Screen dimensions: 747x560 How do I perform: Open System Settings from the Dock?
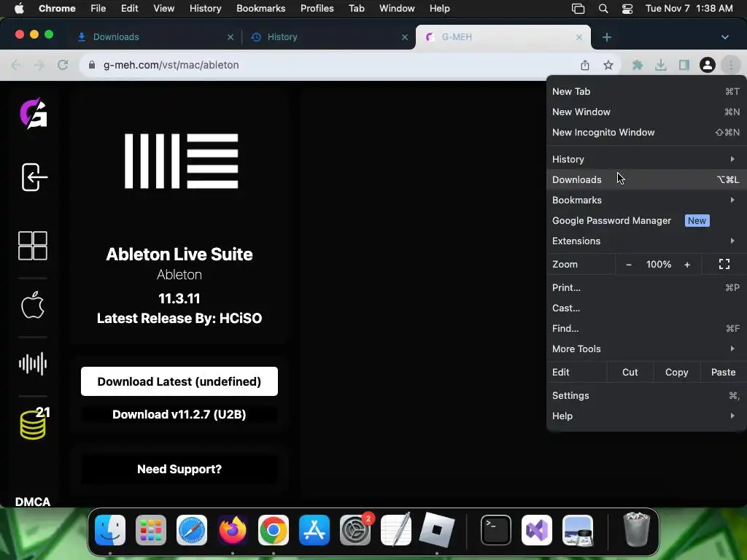[355, 530]
